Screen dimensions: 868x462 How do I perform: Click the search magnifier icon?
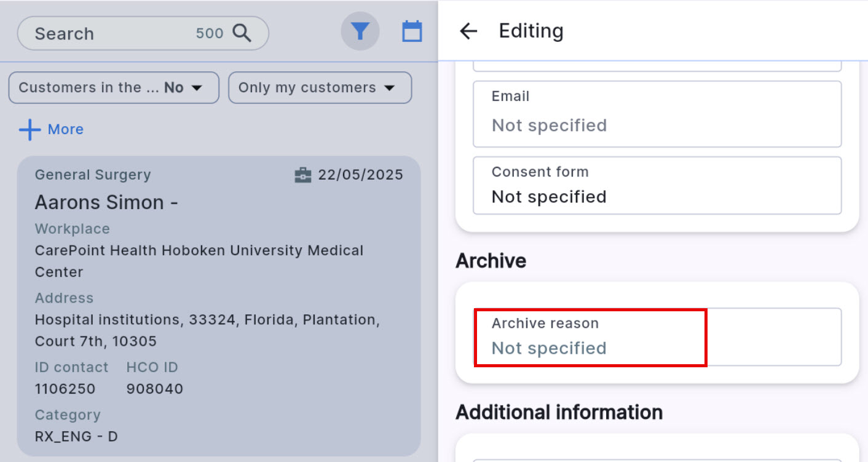(x=242, y=33)
